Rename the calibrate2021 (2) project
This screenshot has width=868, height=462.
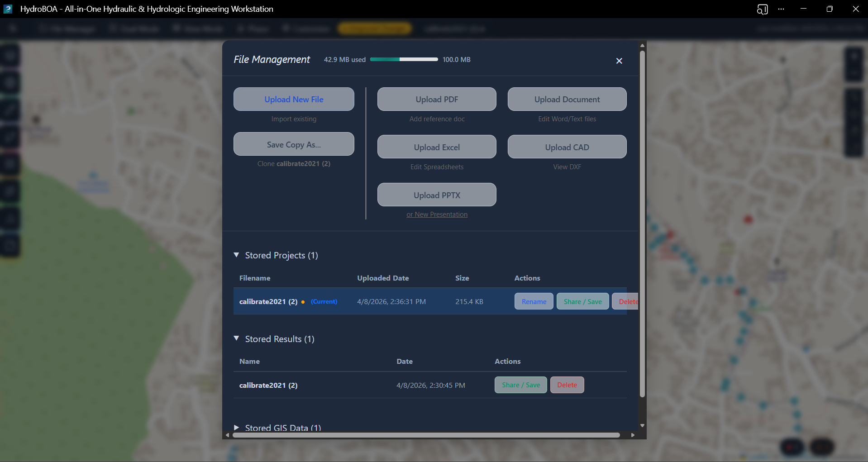[534, 301]
